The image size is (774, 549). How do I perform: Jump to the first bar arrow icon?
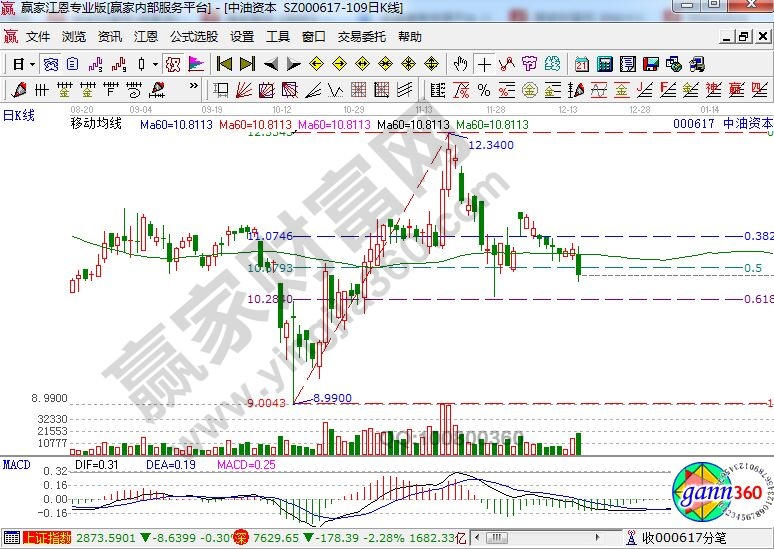coord(224,64)
